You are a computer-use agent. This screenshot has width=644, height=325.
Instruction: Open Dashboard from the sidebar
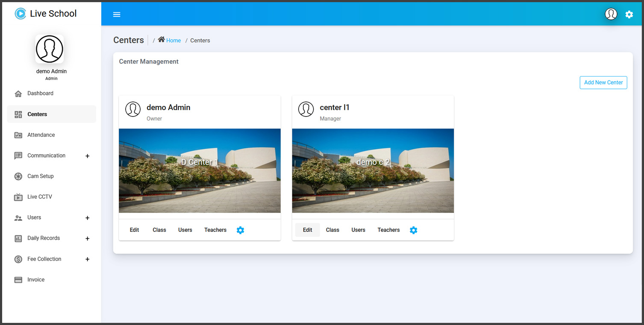pyautogui.click(x=40, y=94)
